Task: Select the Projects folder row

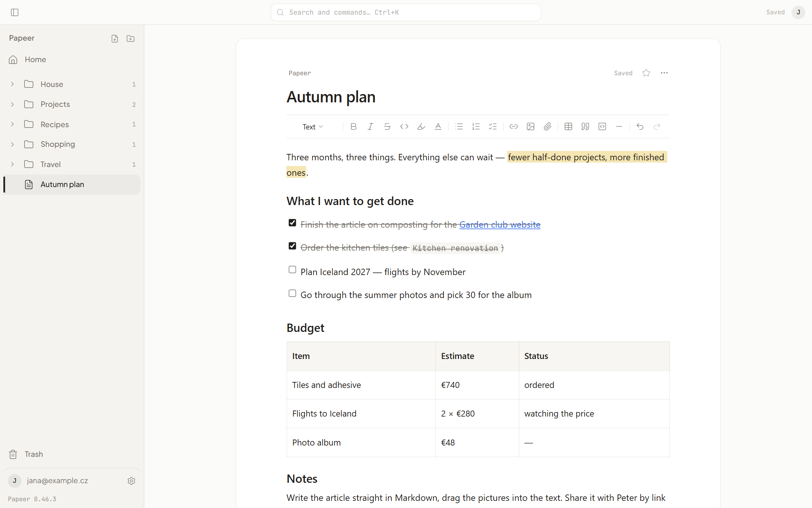Action: (71, 104)
